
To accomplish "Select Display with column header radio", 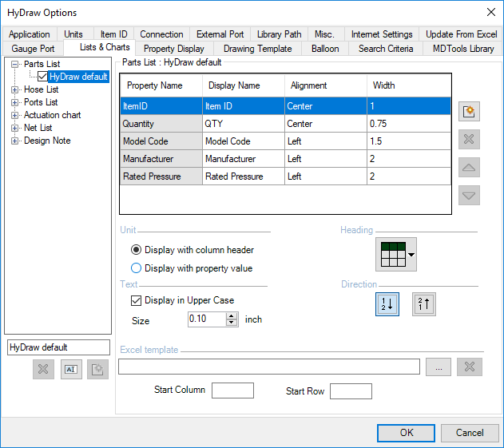I will click(x=136, y=250).
